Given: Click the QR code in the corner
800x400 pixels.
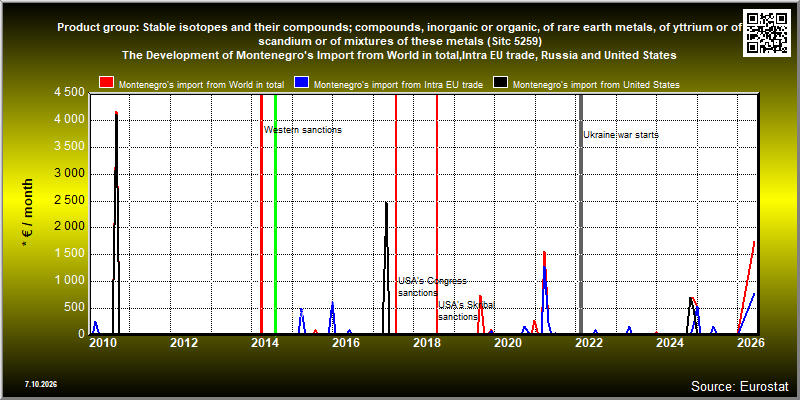Looking at the screenshot, I should click(769, 31).
